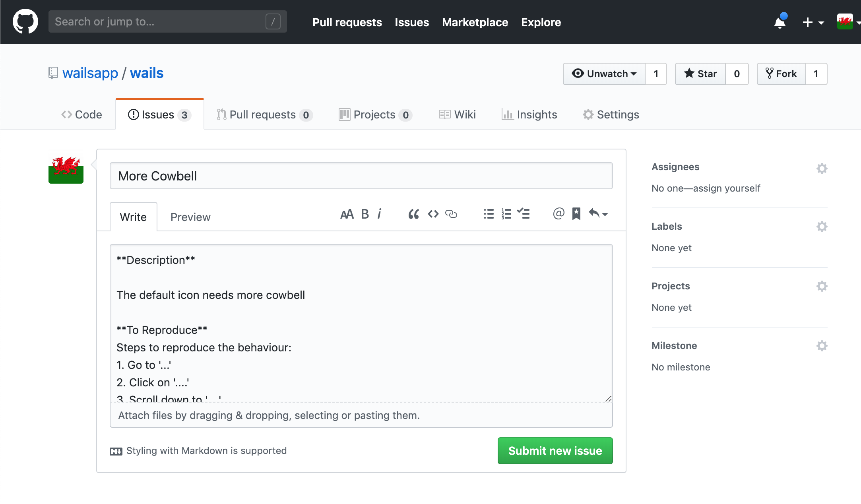Insert a saved reply
Image resolution: width=861 pixels, height=504 pixels.
pyautogui.click(x=576, y=214)
